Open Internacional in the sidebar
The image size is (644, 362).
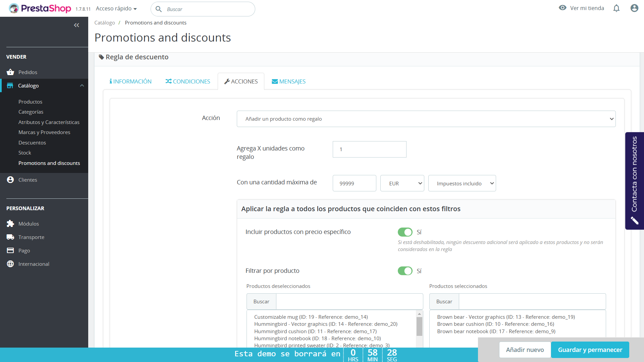34,264
